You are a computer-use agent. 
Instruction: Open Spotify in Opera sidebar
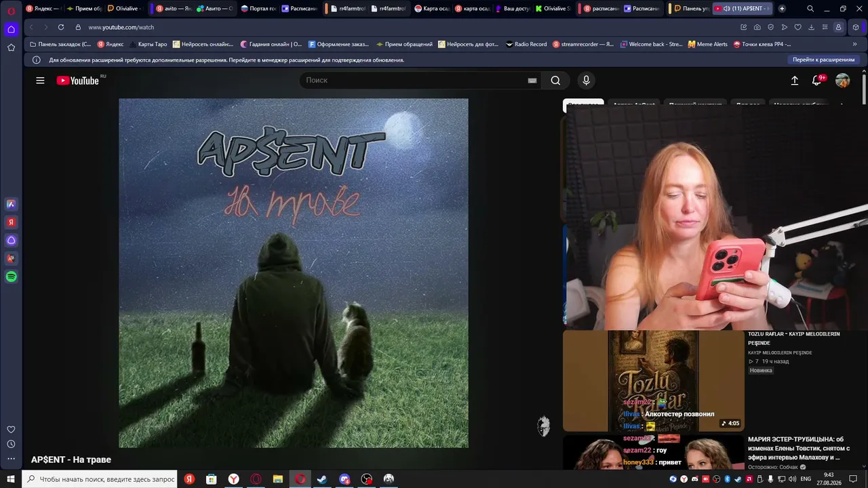11,277
